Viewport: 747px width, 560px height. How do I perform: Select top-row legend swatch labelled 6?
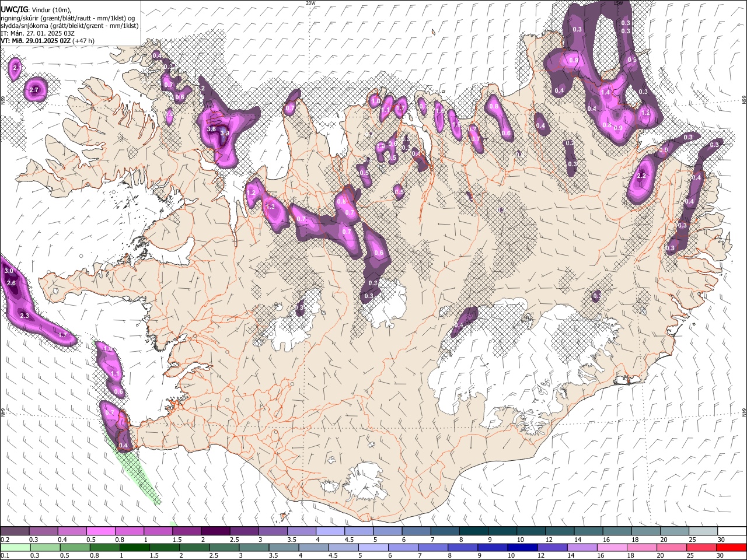[x=416, y=531]
